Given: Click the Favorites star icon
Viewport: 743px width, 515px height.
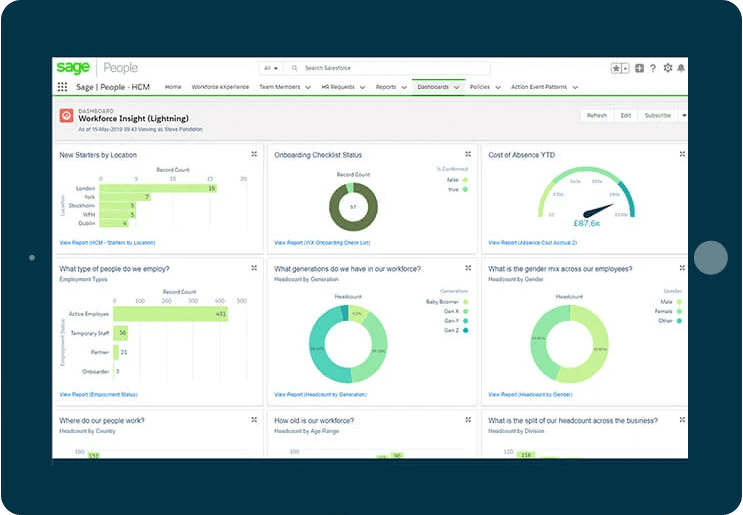Looking at the screenshot, I should point(617,68).
